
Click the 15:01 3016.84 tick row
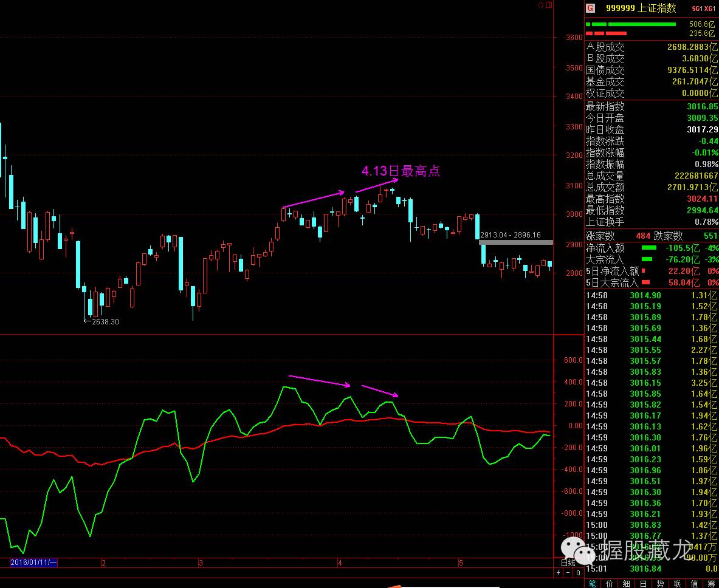652,569
